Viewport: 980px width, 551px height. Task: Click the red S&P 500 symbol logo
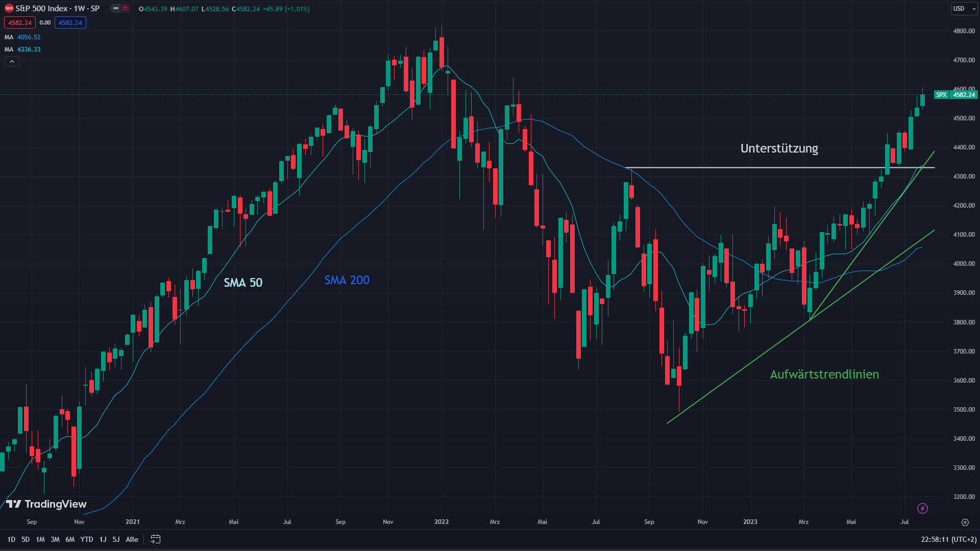pos(9,9)
